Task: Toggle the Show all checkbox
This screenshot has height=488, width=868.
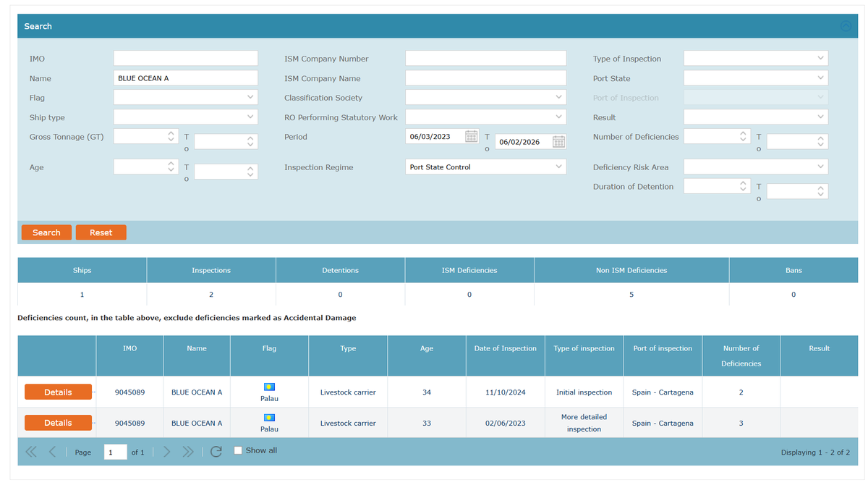Action: coord(239,450)
